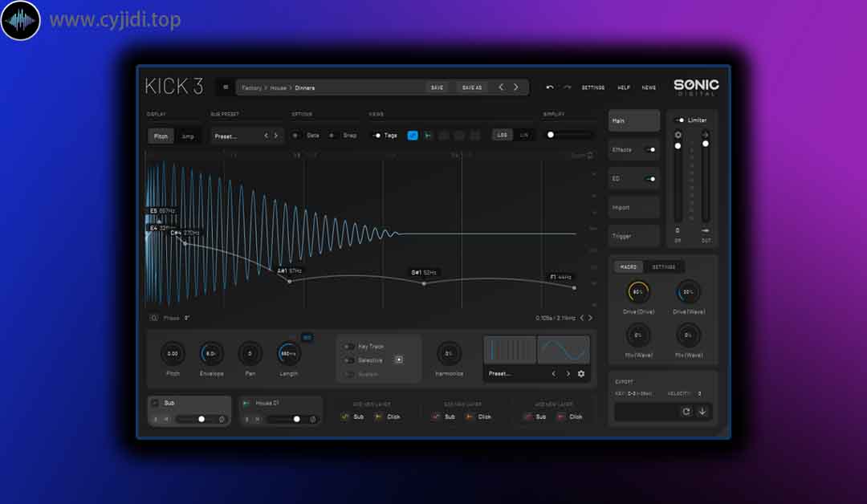This screenshot has width=867, height=504.
Task: Undo the last action
Action: click(x=550, y=87)
